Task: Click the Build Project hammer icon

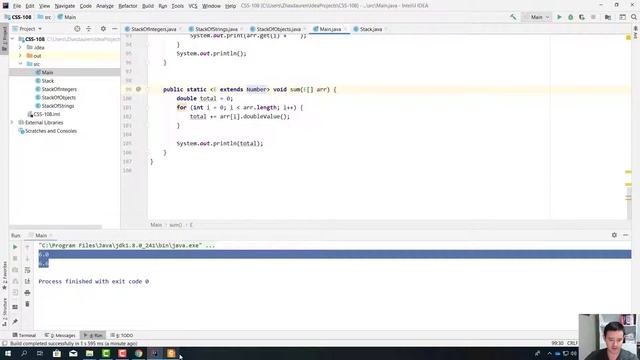Action: point(513,17)
